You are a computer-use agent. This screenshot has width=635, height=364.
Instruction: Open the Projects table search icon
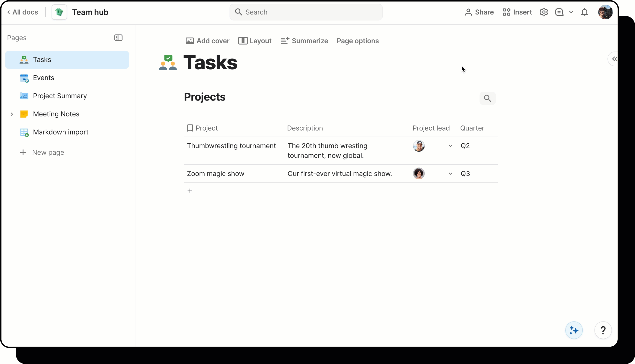point(487,98)
